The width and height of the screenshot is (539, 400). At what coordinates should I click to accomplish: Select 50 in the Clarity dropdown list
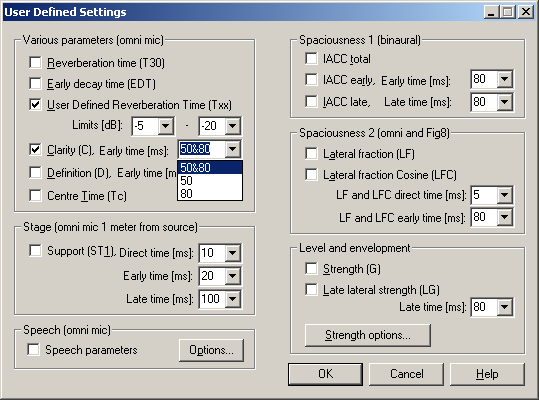pyautogui.click(x=210, y=181)
